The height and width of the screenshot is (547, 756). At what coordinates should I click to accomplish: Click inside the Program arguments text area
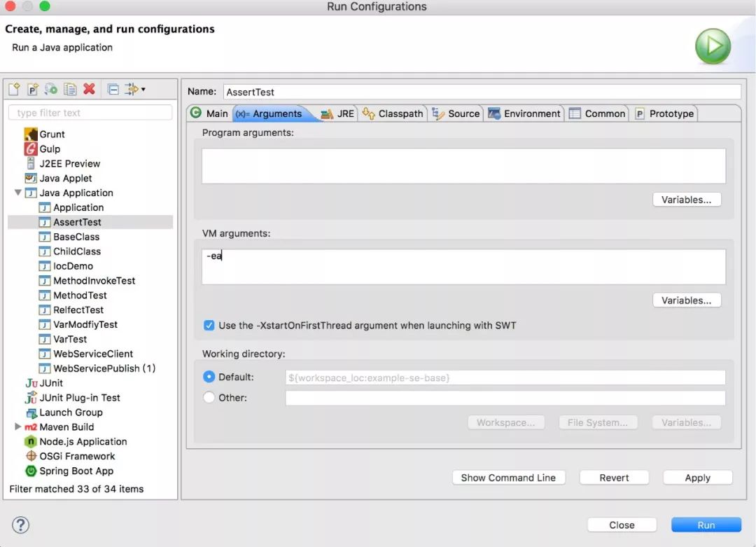point(463,165)
